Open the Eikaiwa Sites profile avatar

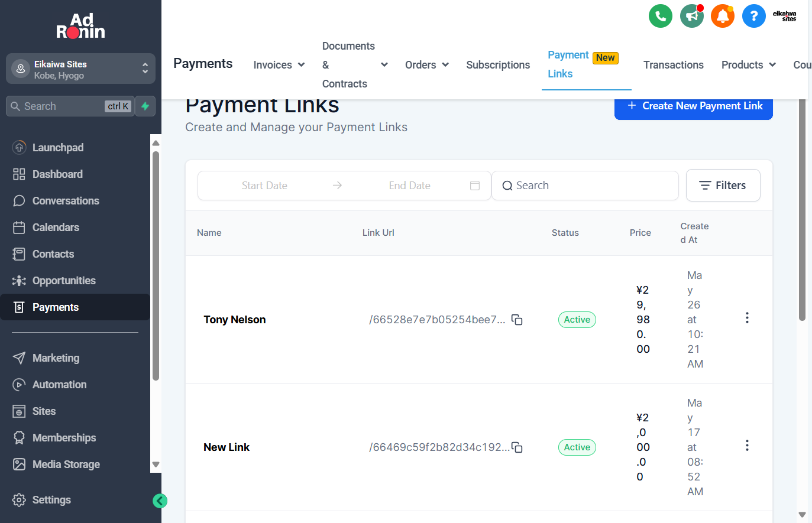pos(785,16)
